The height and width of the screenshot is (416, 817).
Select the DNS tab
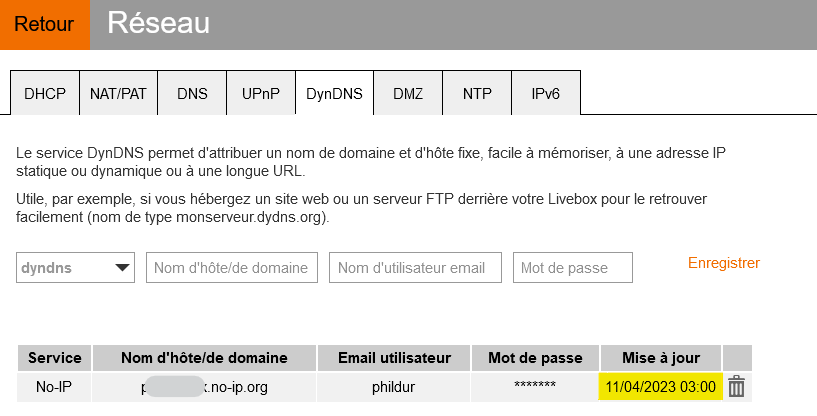[192, 94]
